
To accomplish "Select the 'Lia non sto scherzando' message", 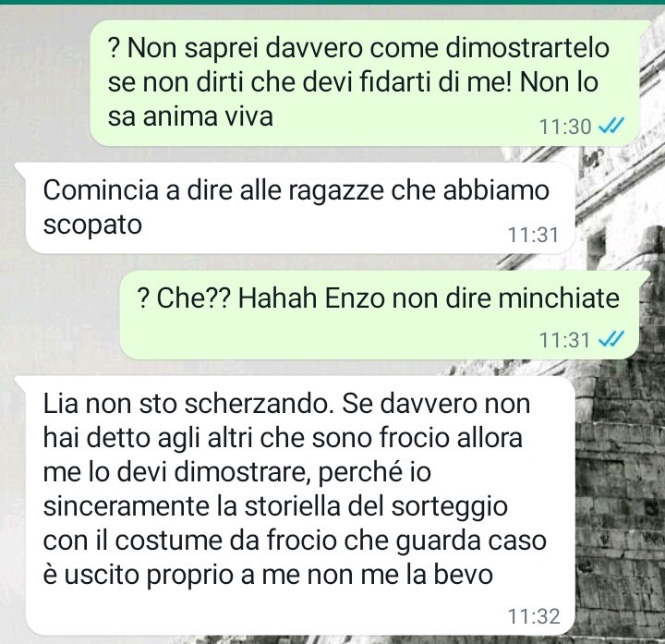I will (x=300, y=505).
